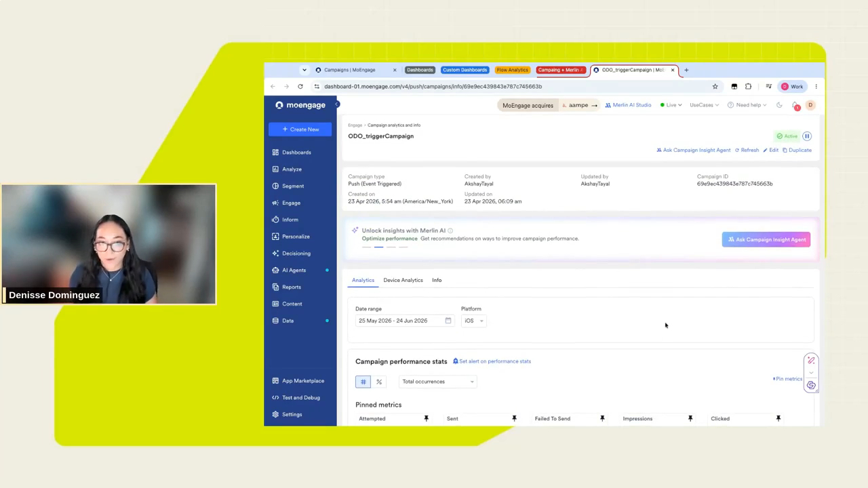Click the Pin metrics link
Screen dimensions: 868x488
tap(787, 379)
